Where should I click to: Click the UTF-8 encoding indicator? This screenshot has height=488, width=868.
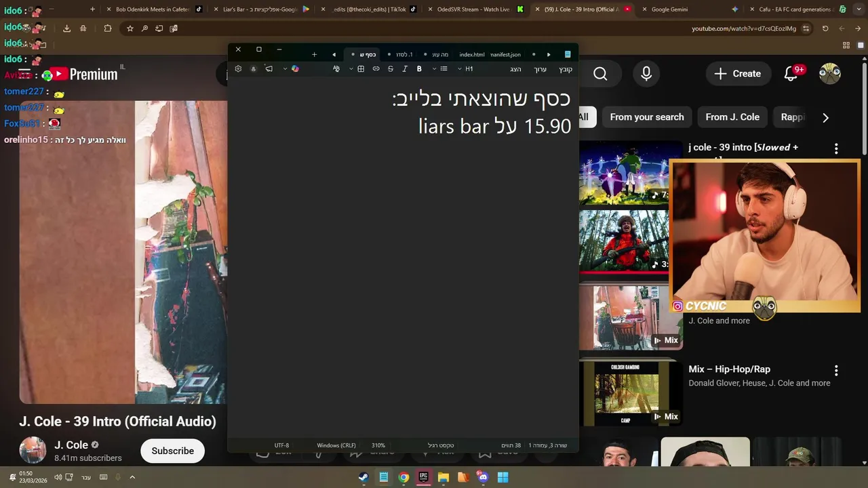(x=281, y=445)
